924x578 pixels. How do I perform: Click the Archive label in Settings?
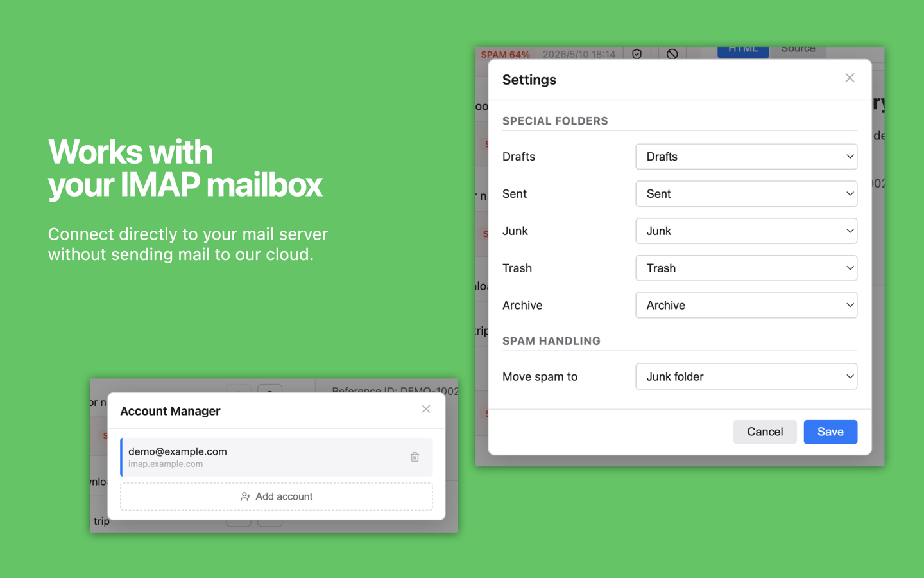coord(522,305)
